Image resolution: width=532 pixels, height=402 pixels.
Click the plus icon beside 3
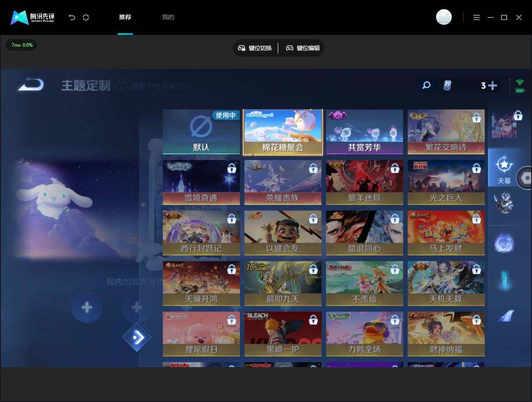493,85
